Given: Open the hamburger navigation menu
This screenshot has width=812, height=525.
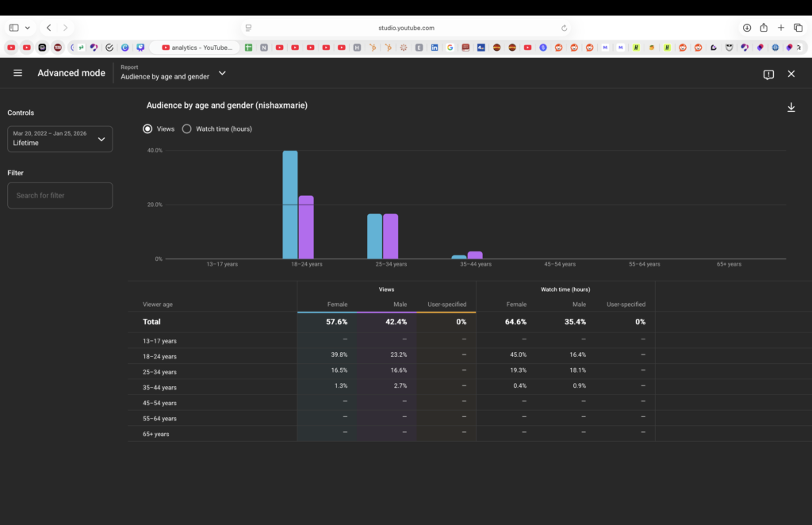Looking at the screenshot, I should [17, 73].
